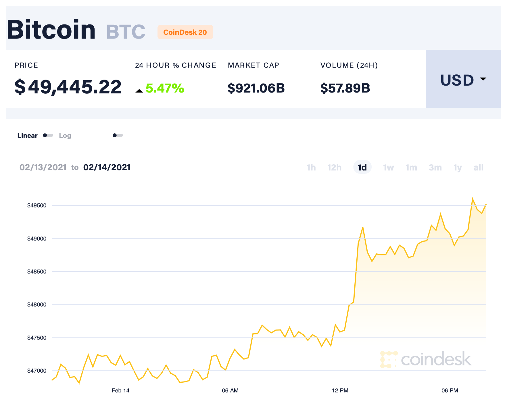The width and height of the screenshot is (507, 420).
Task: Click the Log scale label
Action: point(65,136)
